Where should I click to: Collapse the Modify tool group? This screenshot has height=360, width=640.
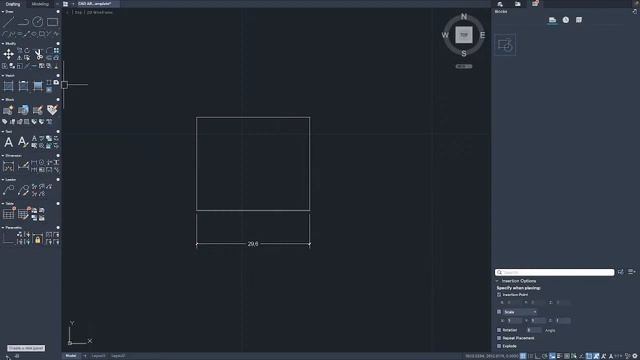tap(3, 44)
